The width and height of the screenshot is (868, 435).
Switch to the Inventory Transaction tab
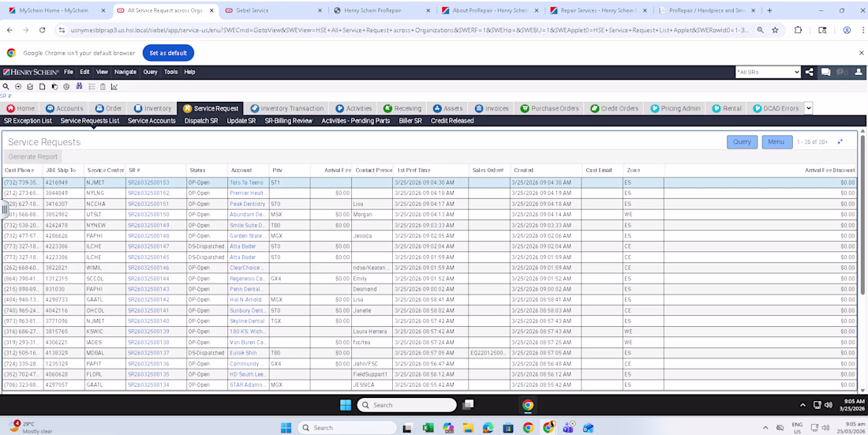pyautogui.click(x=286, y=109)
